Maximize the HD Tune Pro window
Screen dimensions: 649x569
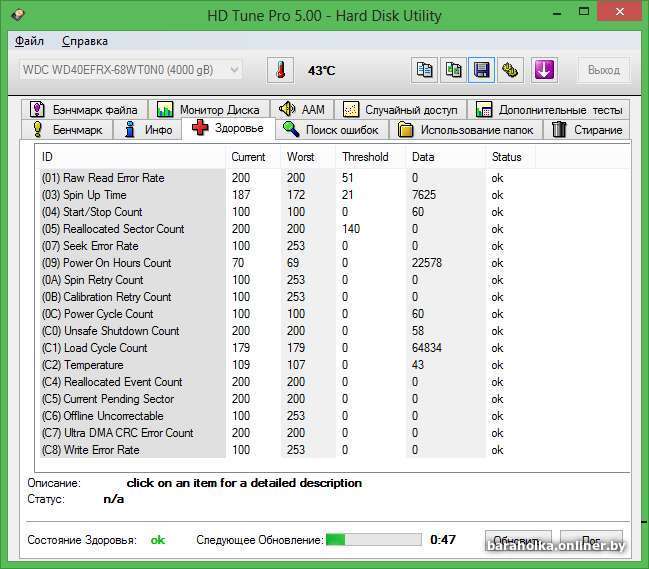coord(584,12)
